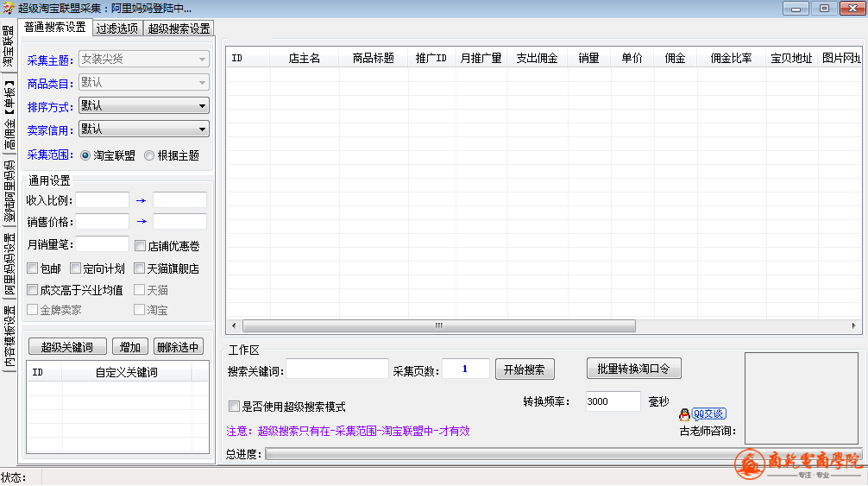Enable 成交高于兴业均值 checkbox
Image resolution: width=868 pixels, height=486 pixels.
point(33,289)
